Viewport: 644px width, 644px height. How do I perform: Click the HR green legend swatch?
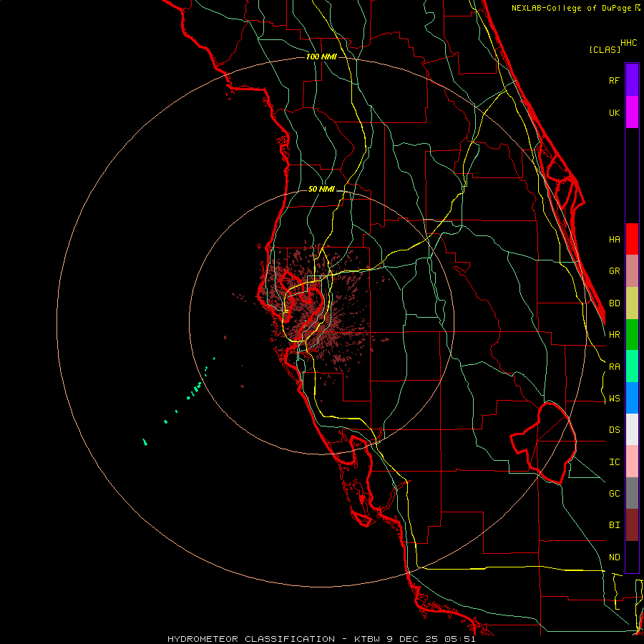632,334
